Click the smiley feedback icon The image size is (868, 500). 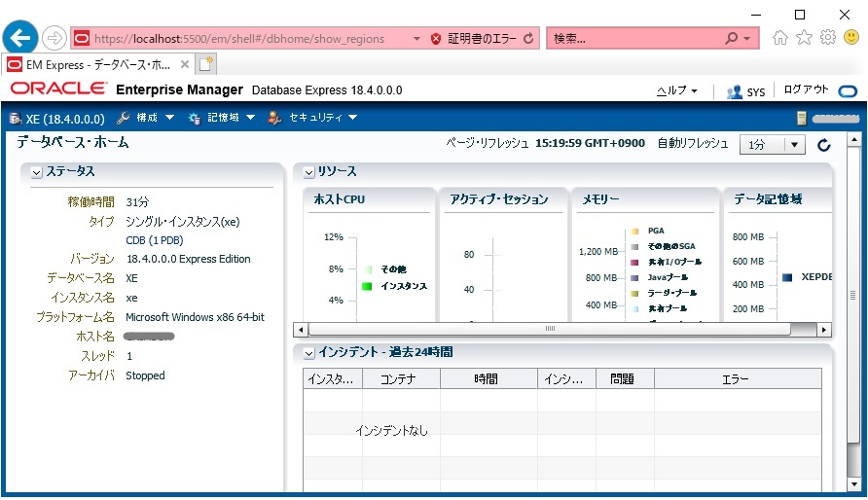tap(851, 37)
